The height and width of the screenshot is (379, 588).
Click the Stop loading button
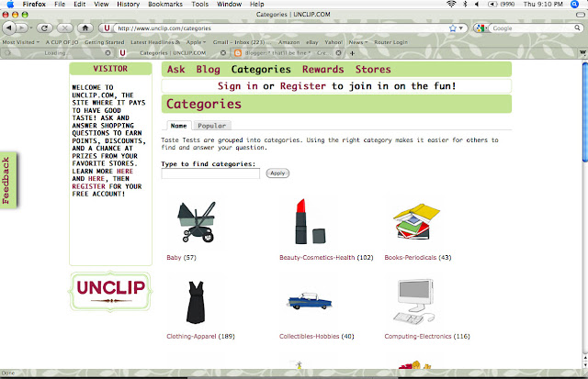click(64, 28)
